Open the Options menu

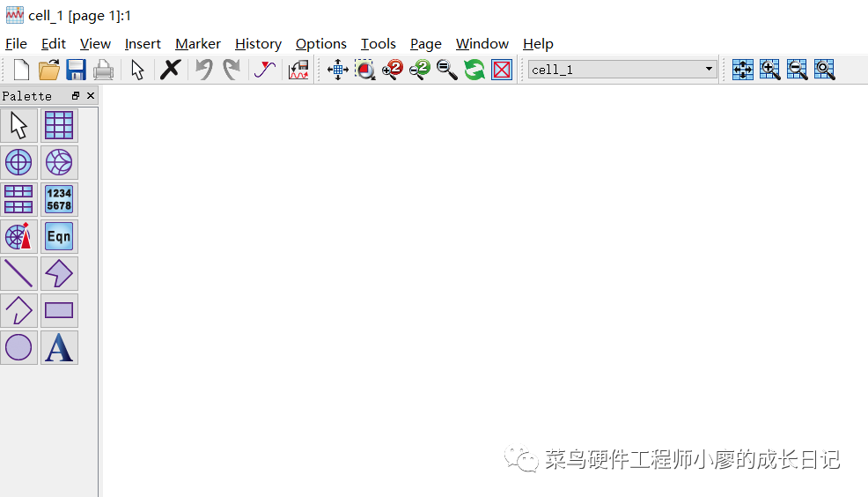[x=321, y=44]
